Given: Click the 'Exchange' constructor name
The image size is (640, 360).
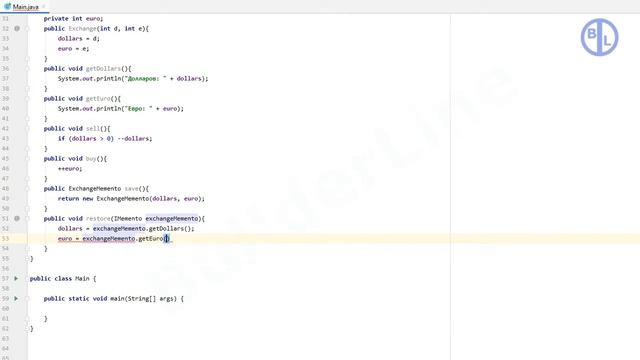Looking at the screenshot, I should click(82, 29).
